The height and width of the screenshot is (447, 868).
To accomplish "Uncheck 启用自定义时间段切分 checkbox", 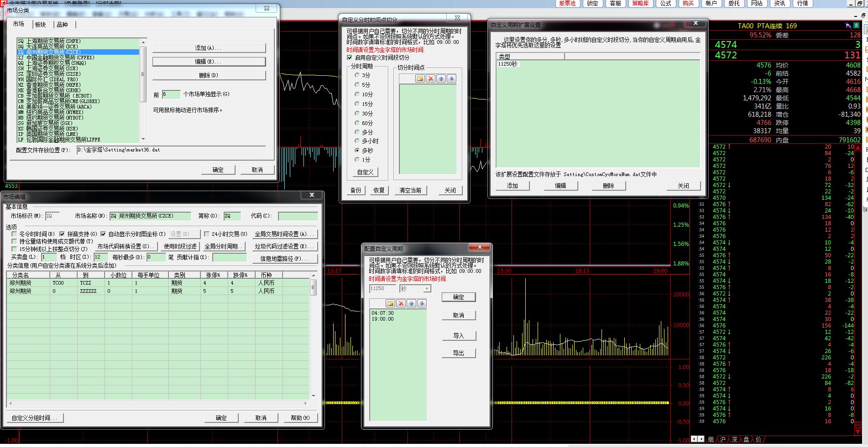I will pos(350,58).
